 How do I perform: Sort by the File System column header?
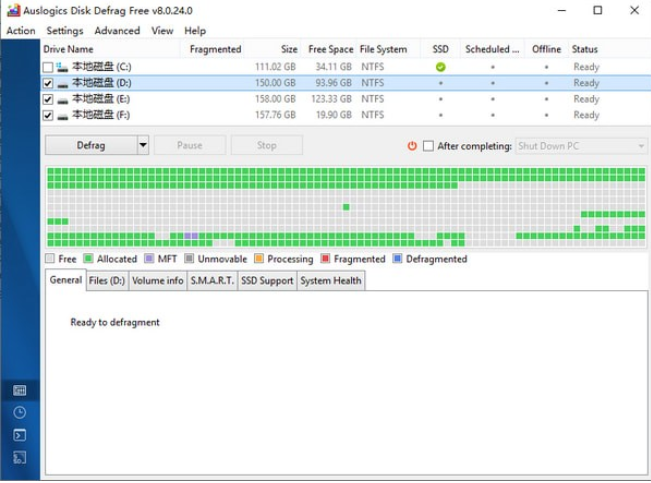(389, 49)
